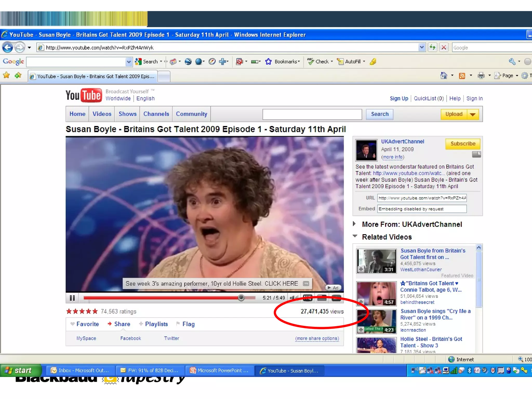The width and height of the screenshot is (532, 399).
Task: Pause the video playback
Action: (72, 298)
